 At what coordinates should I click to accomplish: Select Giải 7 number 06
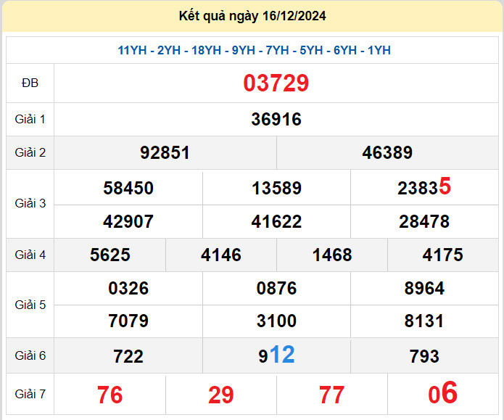coord(442,393)
